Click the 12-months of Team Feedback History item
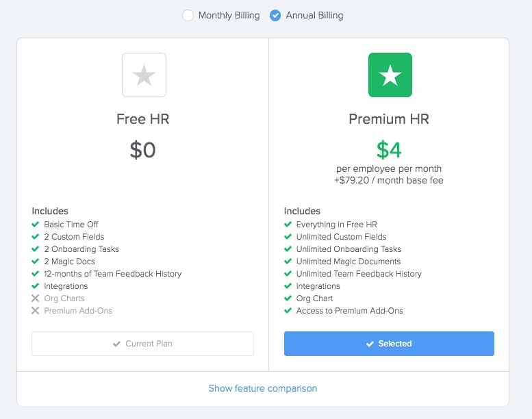 (113, 273)
